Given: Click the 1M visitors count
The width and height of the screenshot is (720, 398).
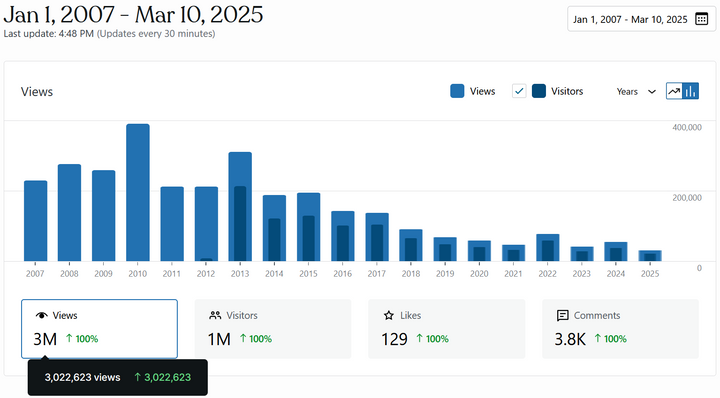Looking at the screenshot, I should coord(219,339).
